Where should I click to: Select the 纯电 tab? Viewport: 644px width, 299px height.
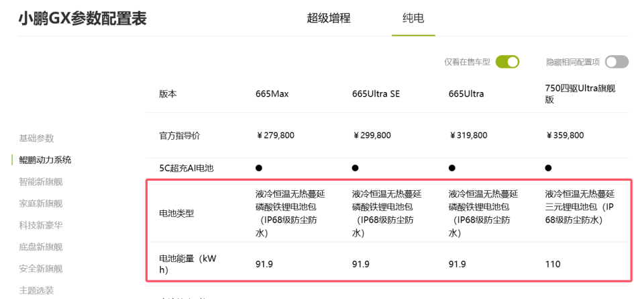click(413, 18)
